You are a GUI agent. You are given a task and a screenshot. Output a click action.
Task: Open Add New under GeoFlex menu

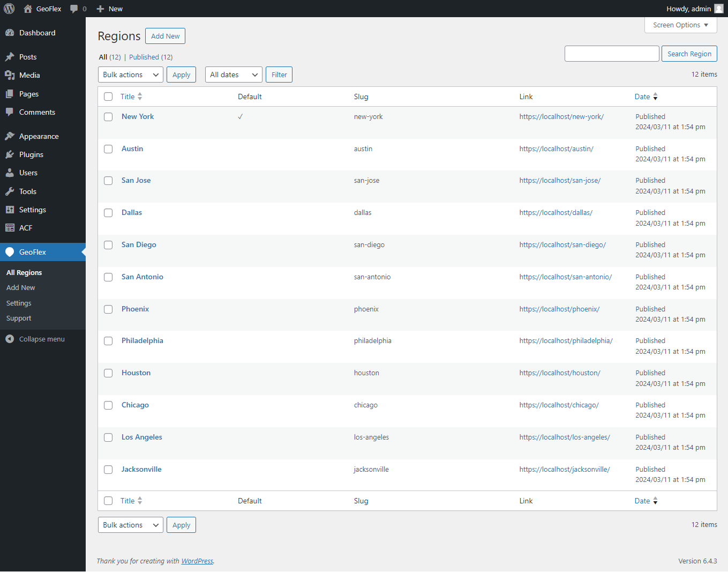21,288
